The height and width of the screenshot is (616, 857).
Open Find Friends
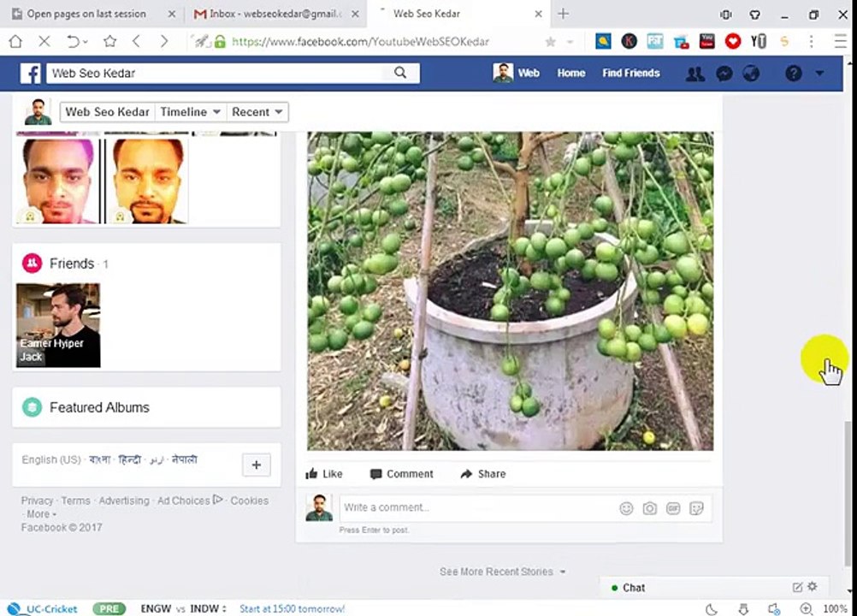tap(630, 74)
